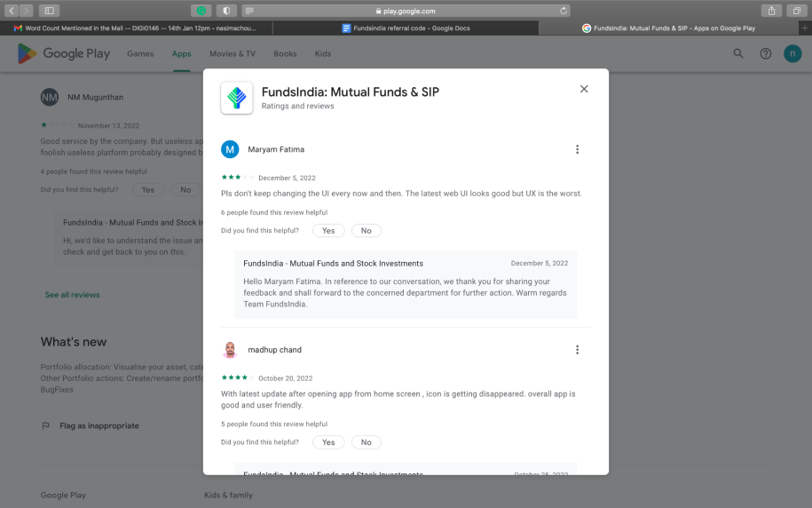812x508 pixels.
Task: Show all tabs overview button
Action: click(796, 11)
